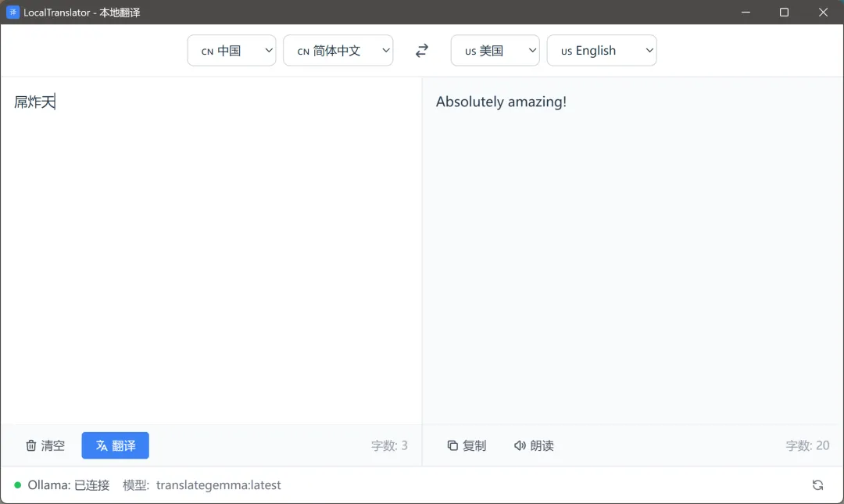Viewport: 844px width, 504px height.
Task: Click the source character count 字数: 3
Action: [x=389, y=446]
